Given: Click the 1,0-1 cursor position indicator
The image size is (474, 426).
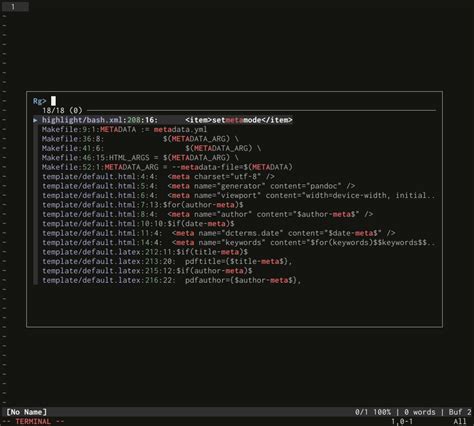Looking at the screenshot, I should 402,422.
